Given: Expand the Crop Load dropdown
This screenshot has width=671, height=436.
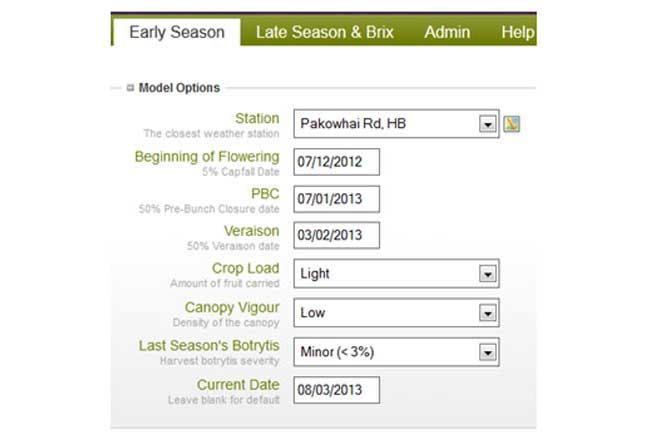Looking at the screenshot, I should pyautogui.click(x=487, y=274).
